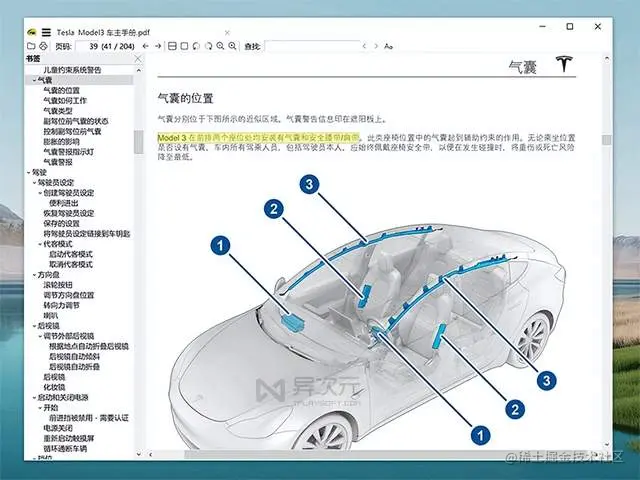Open bookmark 控制副驾位前气囊
Screen dimensions: 640x480
[72, 131]
